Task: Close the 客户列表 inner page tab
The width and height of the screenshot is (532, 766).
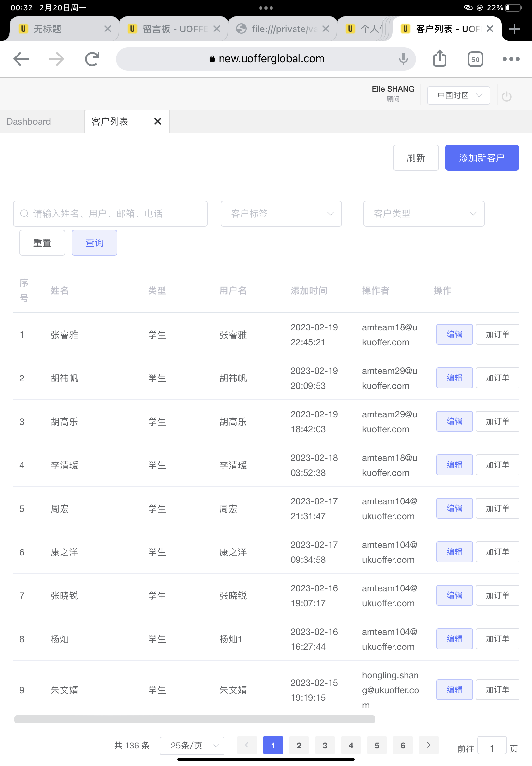Action: click(158, 121)
